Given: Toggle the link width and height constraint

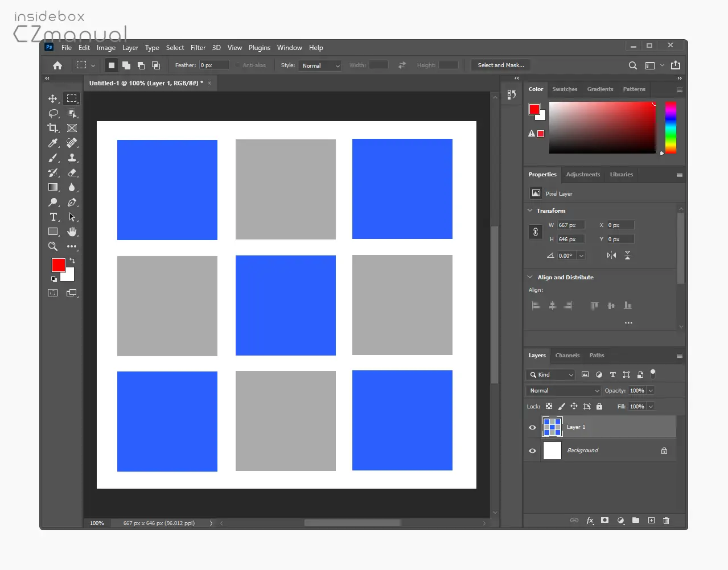Looking at the screenshot, I should 536,232.
